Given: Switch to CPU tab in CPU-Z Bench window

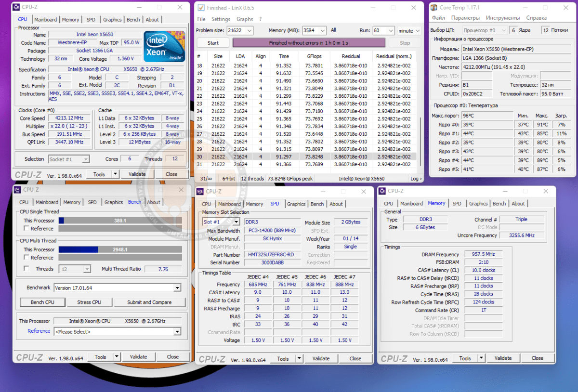Looking at the screenshot, I should 24,202.
